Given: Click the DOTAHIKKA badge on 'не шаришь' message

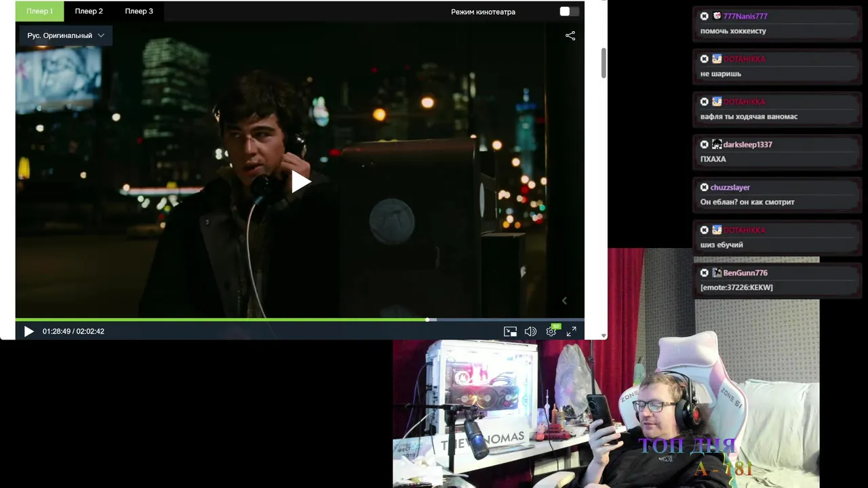Looking at the screenshot, I should [x=717, y=59].
